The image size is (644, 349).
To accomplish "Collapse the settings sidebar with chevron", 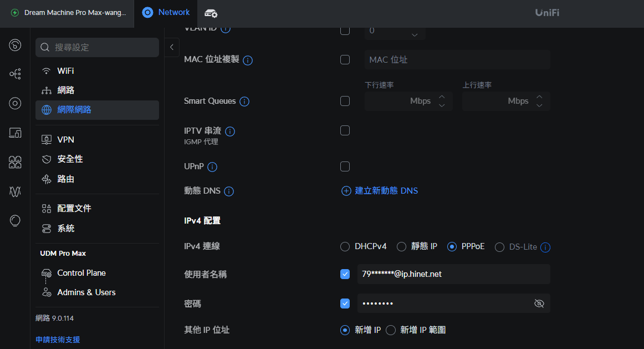I will [x=172, y=47].
